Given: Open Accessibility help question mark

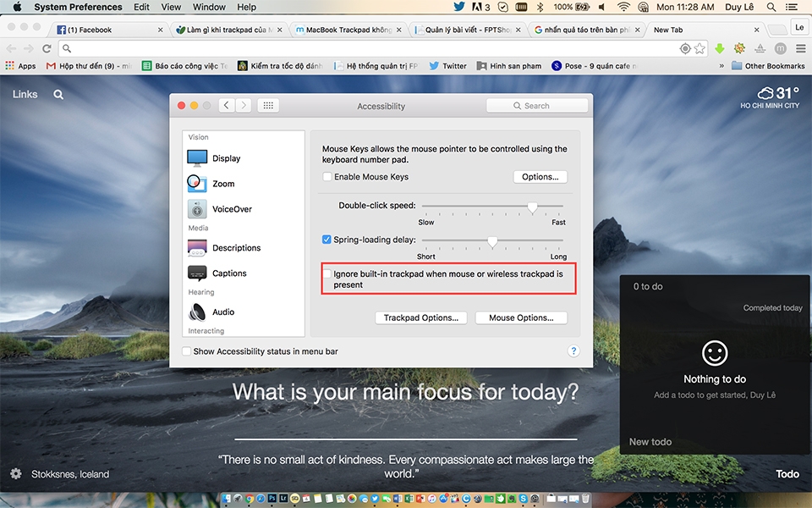Looking at the screenshot, I should pyautogui.click(x=573, y=351).
